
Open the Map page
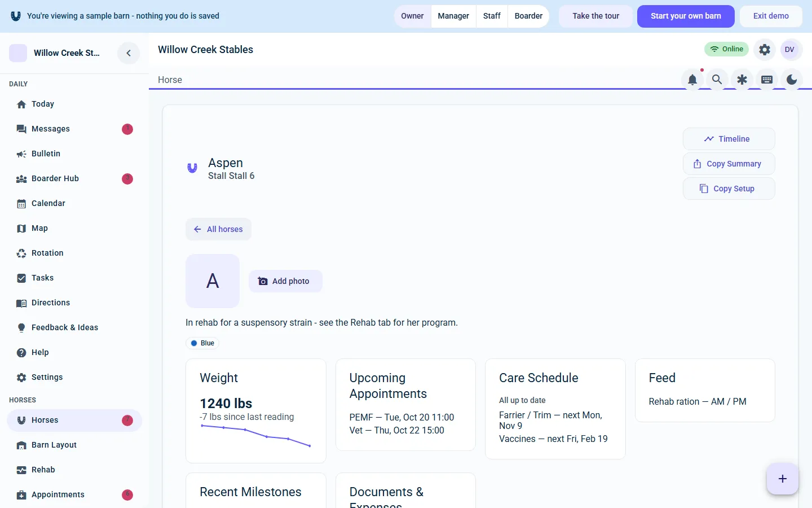click(74, 228)
